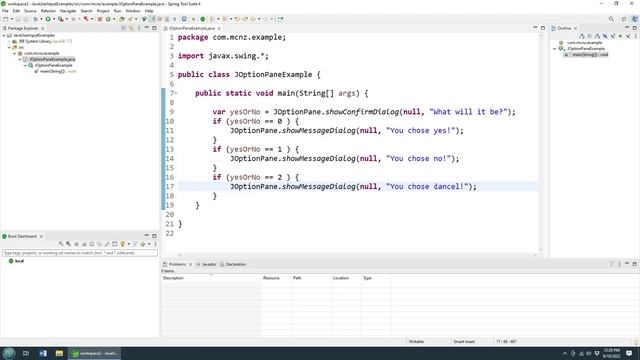Click the Open Perspective icon
This screenshot has height=360, width=640.
(624, 19)
